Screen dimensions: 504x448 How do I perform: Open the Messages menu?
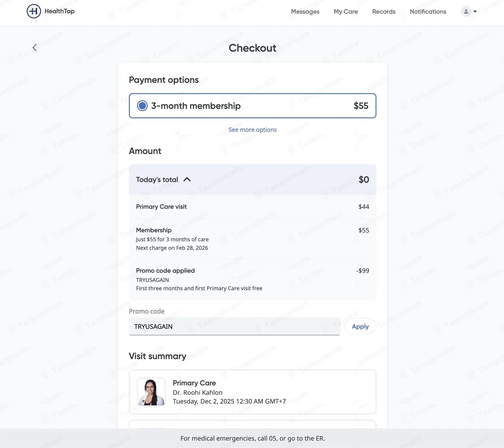[x=305, y=12]
